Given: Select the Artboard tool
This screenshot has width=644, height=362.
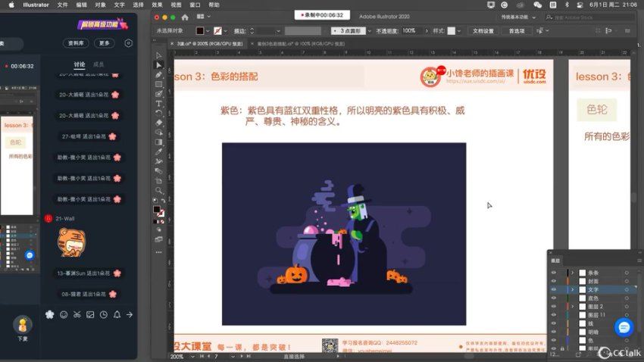Looking at the screenshot, I should click(158, 181).
